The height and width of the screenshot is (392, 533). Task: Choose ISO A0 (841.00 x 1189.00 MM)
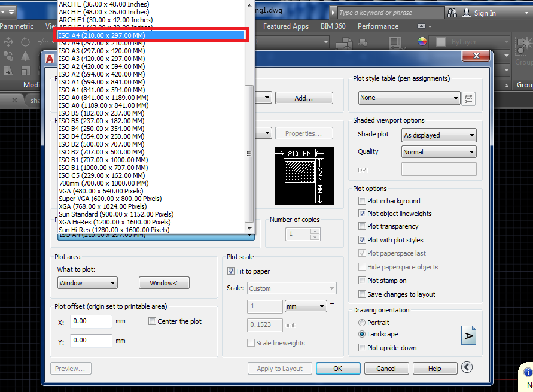[x=151, y=98]
